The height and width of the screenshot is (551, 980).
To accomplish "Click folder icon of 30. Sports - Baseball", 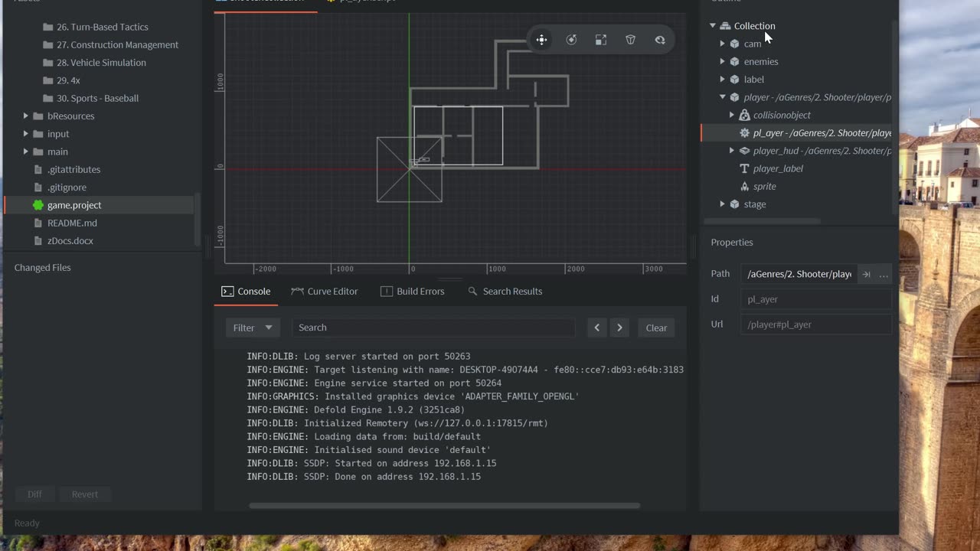I will click(48, 98).
